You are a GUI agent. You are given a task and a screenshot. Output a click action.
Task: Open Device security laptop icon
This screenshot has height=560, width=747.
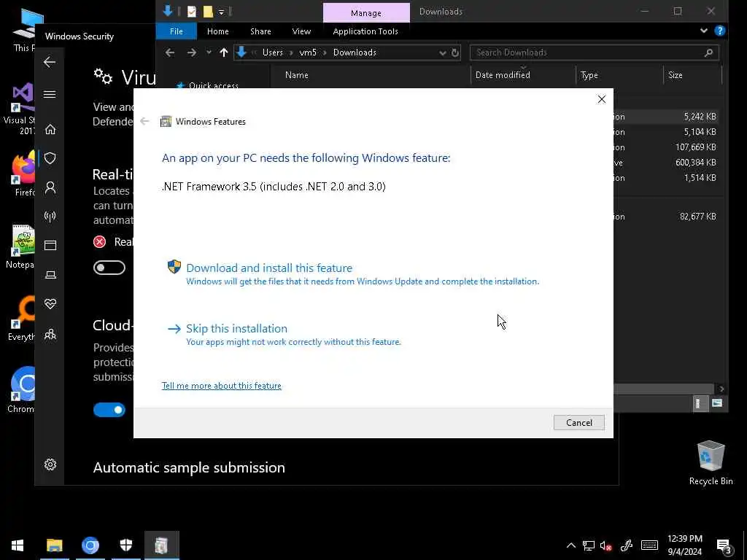(x=50, y=275)
